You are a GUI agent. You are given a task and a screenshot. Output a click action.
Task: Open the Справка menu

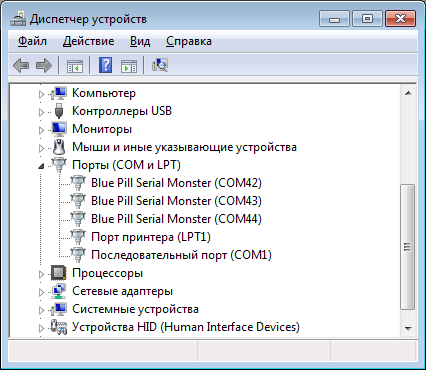pyautogui.click(x=189, y=41)
